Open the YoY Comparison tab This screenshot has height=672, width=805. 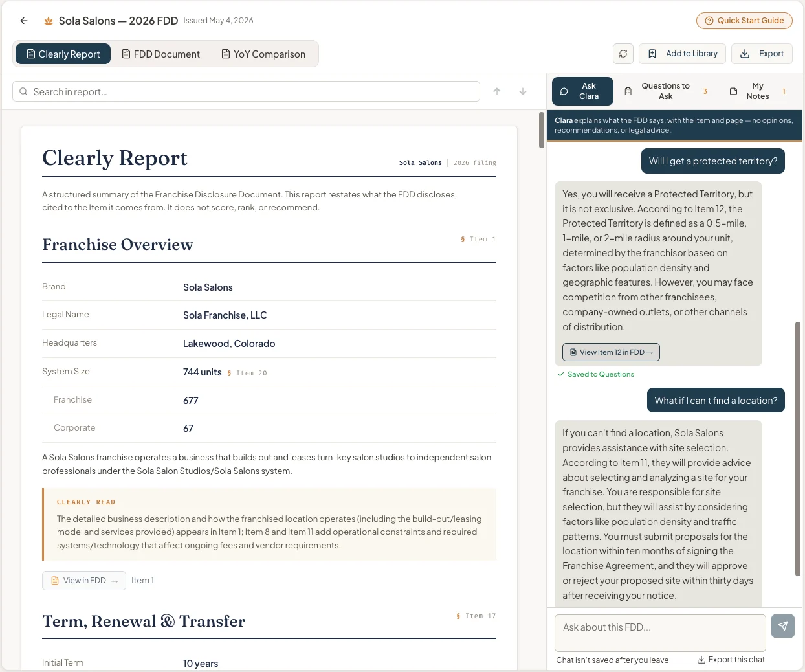click(x=263, y=54)
